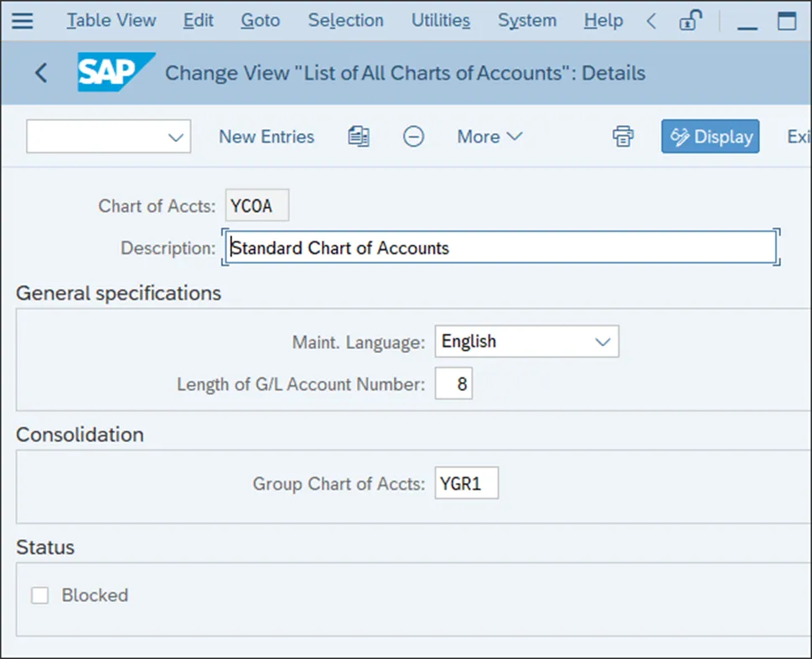The height and width of the screenshot is (659, 812).
Task: Click the unlock padlock icon
Action: click(691, 21)
